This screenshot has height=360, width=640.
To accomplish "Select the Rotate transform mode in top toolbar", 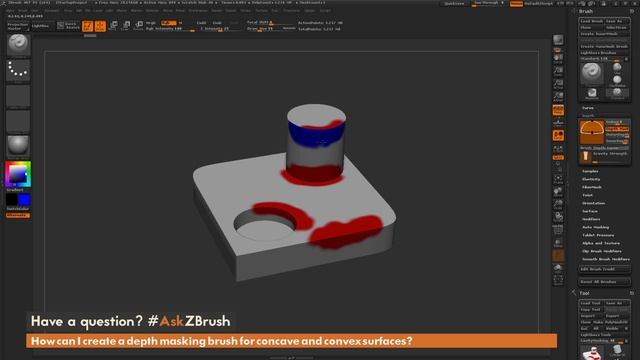I will tap(139, 26).
